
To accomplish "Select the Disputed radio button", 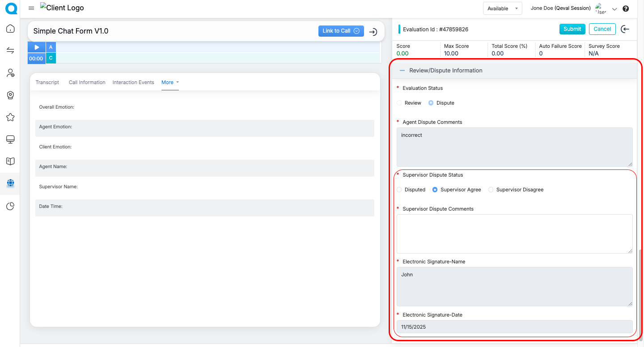I will point(399,190).
